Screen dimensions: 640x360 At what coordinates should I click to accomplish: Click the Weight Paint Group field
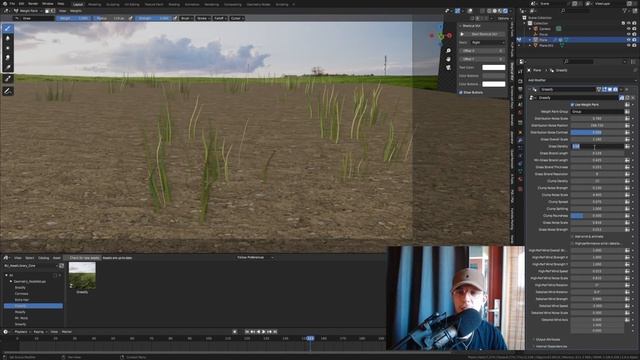(597, 112)
